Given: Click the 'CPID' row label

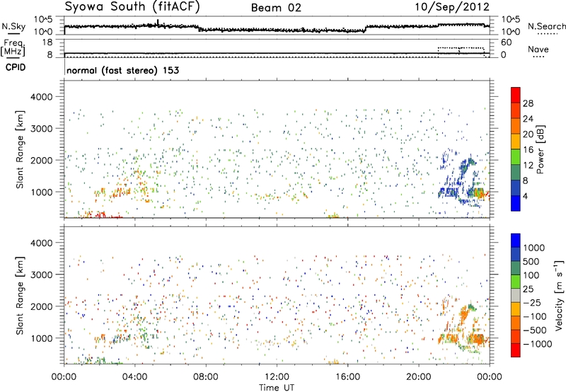Looking at the screenshot, I should coord(16,67).
